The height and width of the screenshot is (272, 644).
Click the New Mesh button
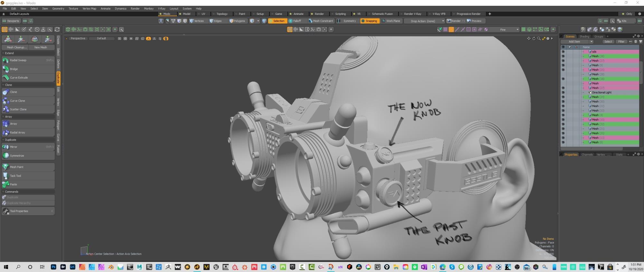point(41,47)
